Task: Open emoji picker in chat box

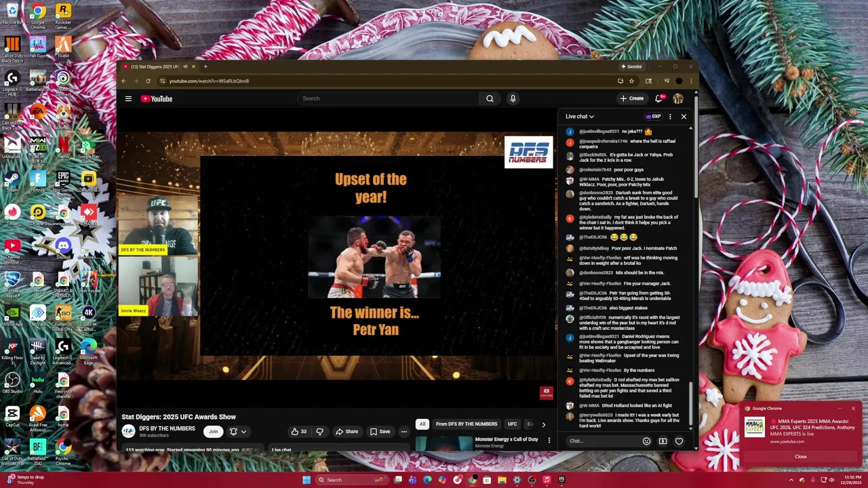Action: click(646, 441)
